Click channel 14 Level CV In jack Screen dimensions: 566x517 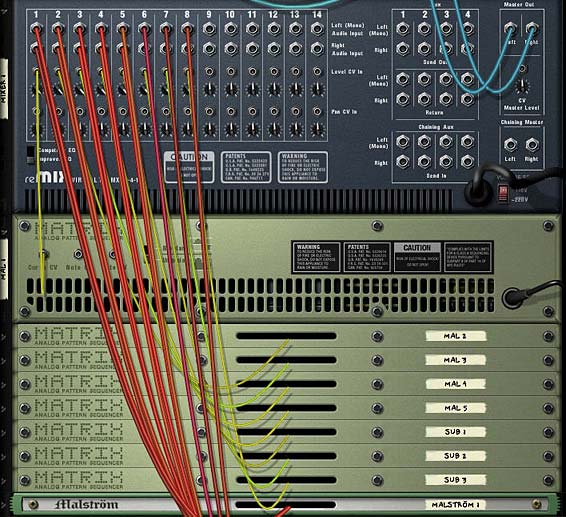[x=317, y=71]
